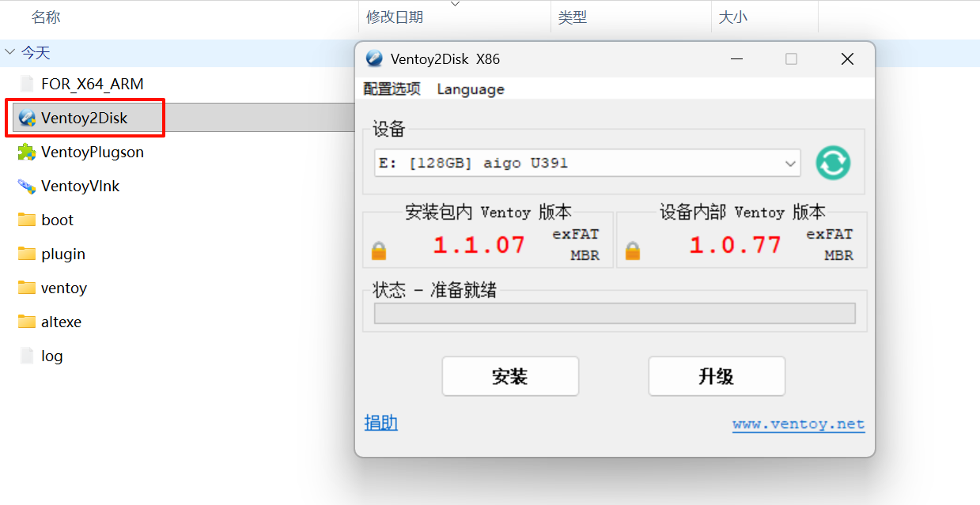Sort by the 名称 column header

pyautogui.click(x=46, y=17)
